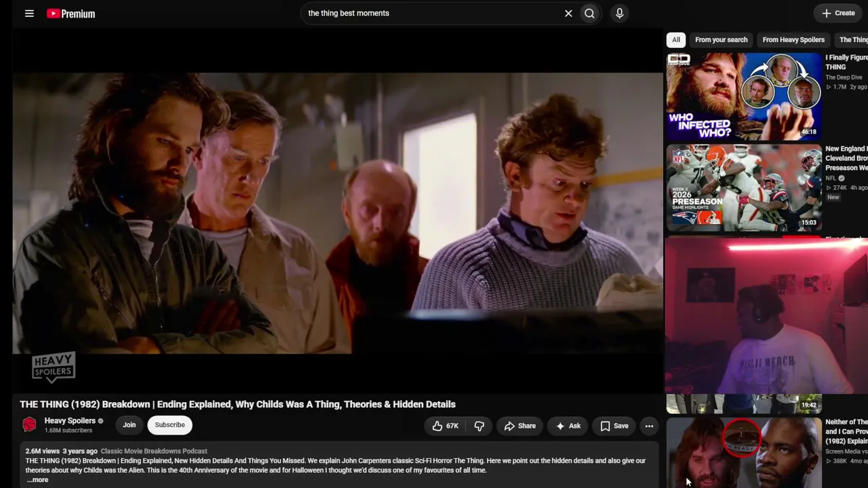Open the "New England" preseason video title
This screenshot has height=488, width=868.
(x=846, y=158)
